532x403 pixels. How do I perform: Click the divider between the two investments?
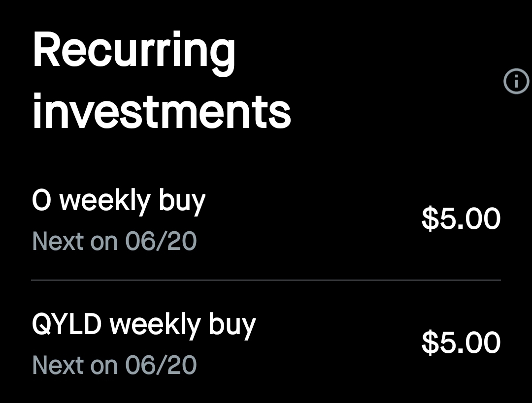pos(266,279)
